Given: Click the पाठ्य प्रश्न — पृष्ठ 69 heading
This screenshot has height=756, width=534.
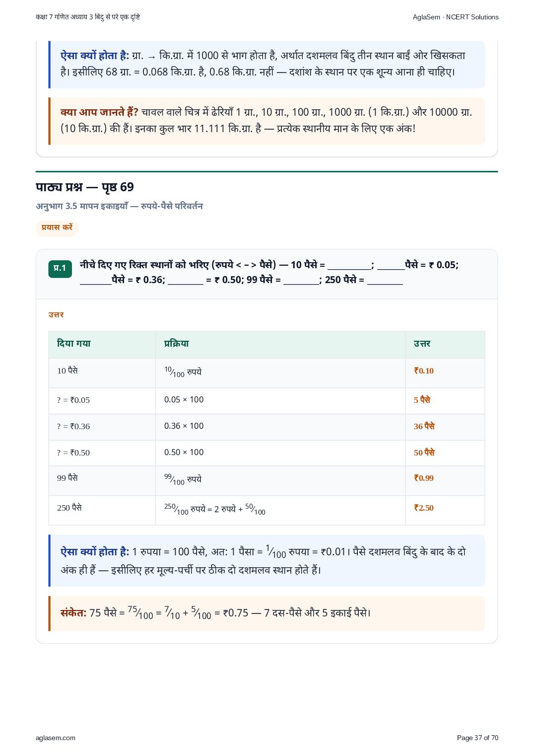Looking at the screenshot, I should pyautogui.click(x=85, y=187).
